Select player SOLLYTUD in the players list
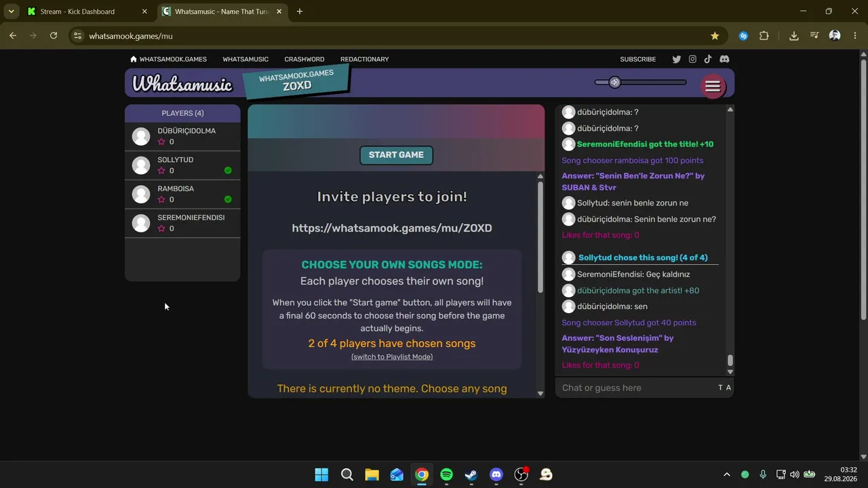Viewport: 868px width, 488px height. 182,165
